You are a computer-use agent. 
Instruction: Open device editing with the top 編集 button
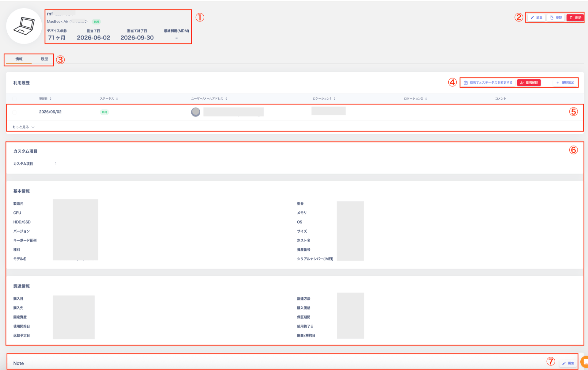pyautogui.click(x=536, y=18)
